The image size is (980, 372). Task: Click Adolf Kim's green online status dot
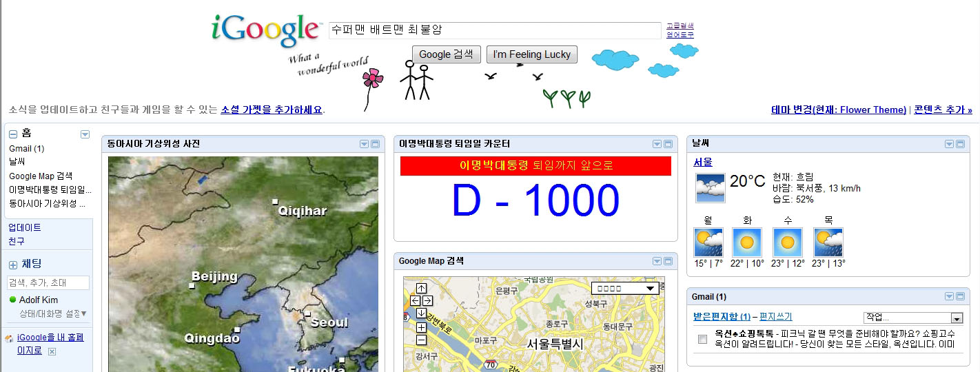(13, 300)
